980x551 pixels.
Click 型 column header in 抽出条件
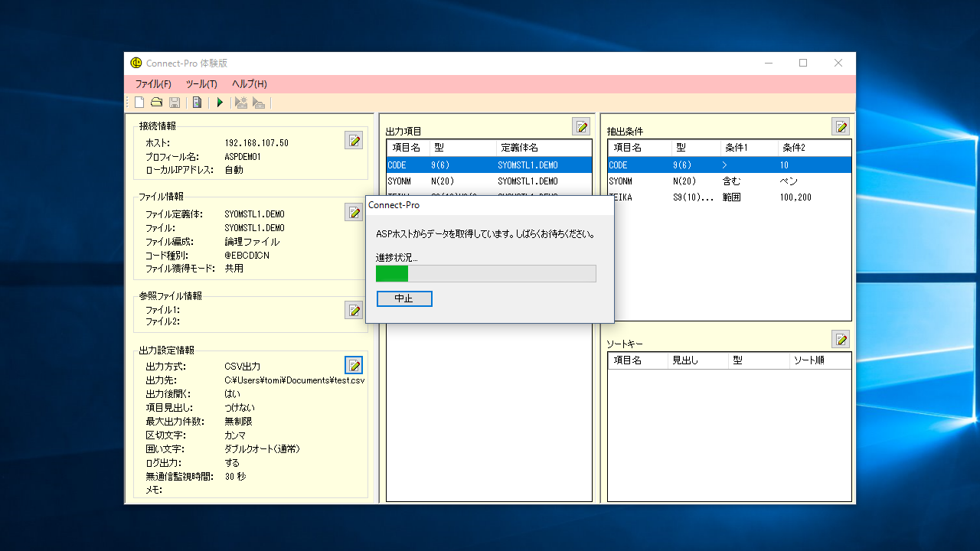coord(696,148)
